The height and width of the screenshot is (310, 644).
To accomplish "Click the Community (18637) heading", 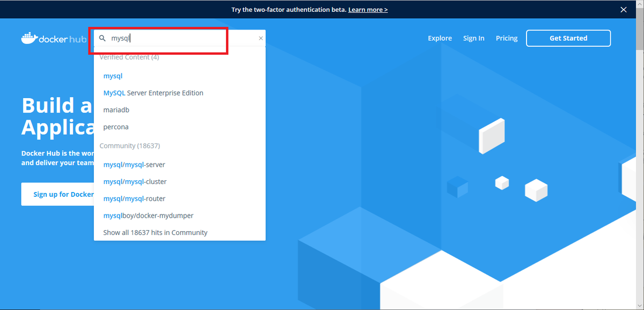I will (130, 146).
